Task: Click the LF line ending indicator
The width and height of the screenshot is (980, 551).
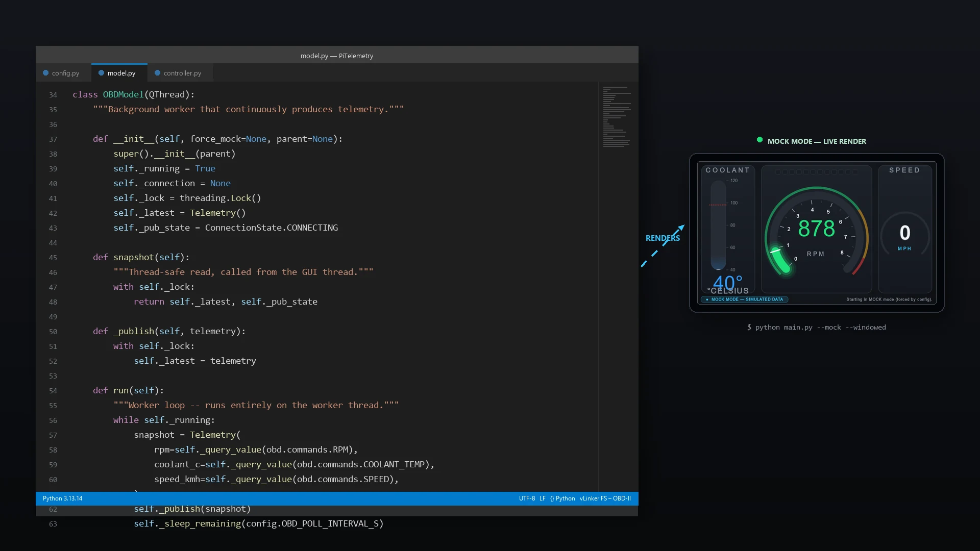Action: click(543, 498)
